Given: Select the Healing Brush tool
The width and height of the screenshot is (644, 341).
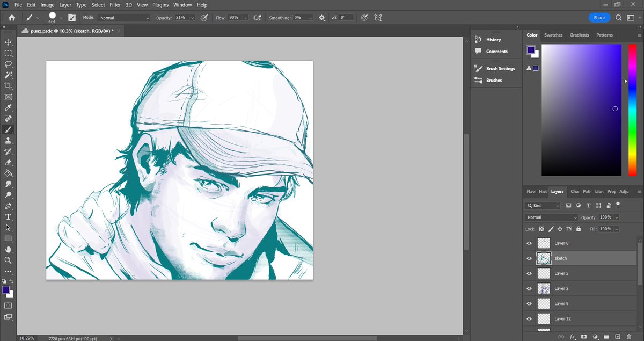Looking at the screenshot, I should [8, 119].
